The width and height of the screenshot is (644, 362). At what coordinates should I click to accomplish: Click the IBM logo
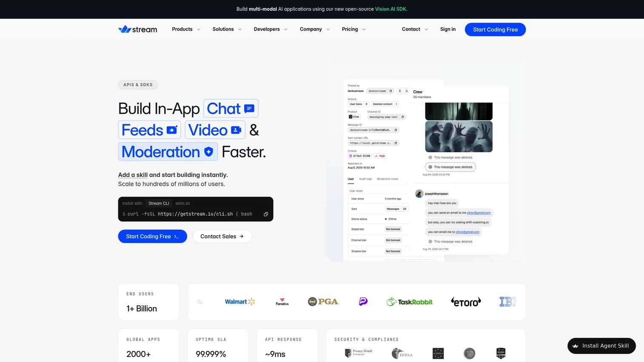(507, 302)
